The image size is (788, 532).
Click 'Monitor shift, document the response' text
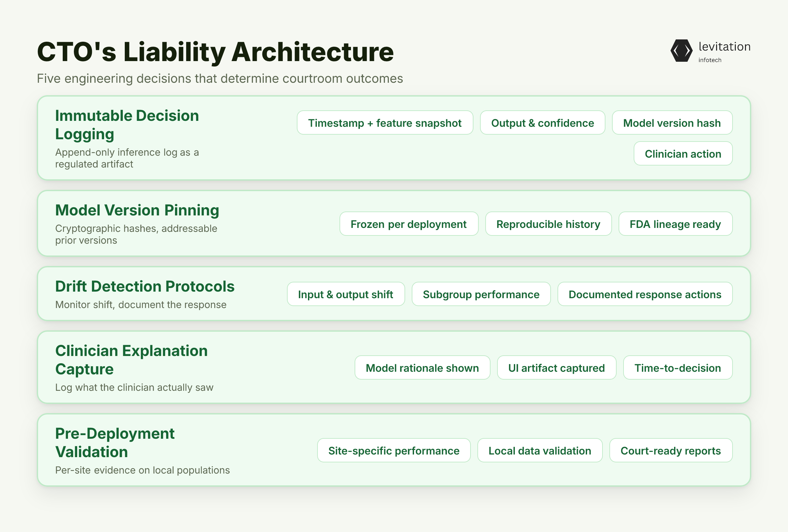(141, 305)
